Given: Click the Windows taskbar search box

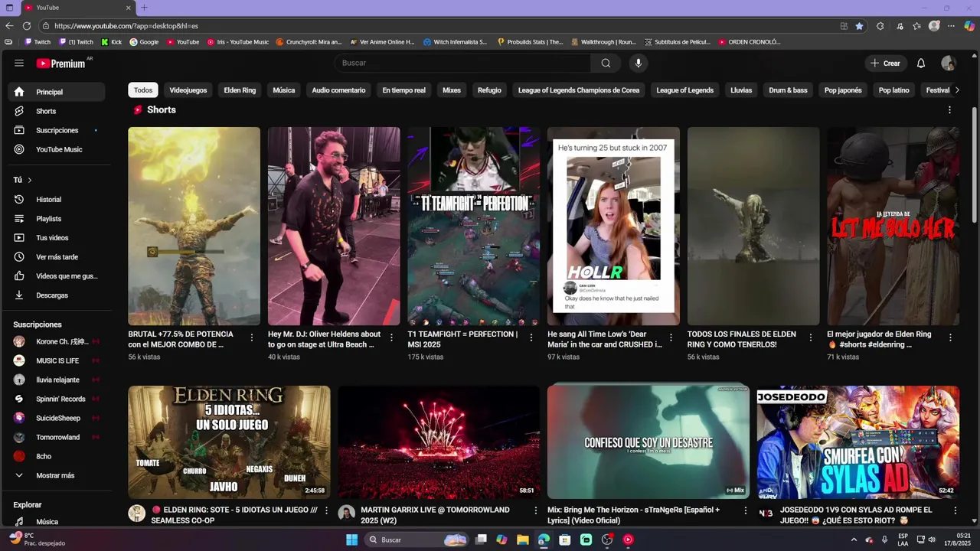Looking at the screenshot, I should [x=416, y=540].
